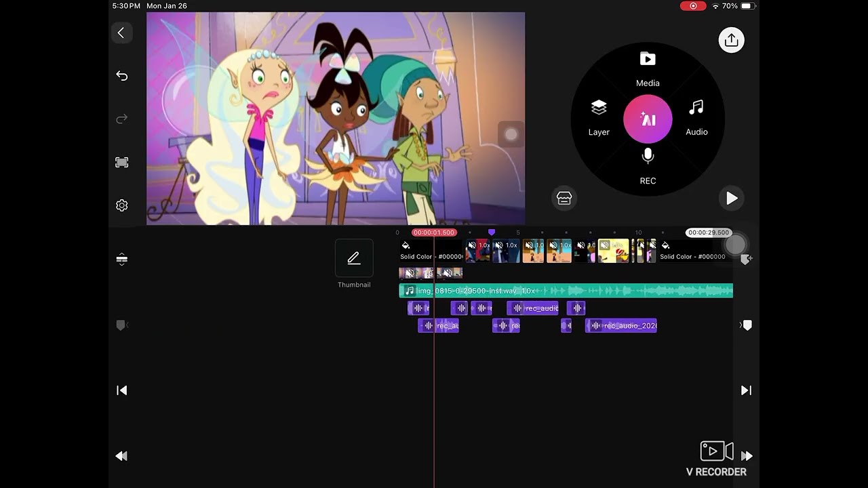The height and width of the screenshot is (488, 868).
Task: Select the first layer video clip below main track
Action: 416,273
